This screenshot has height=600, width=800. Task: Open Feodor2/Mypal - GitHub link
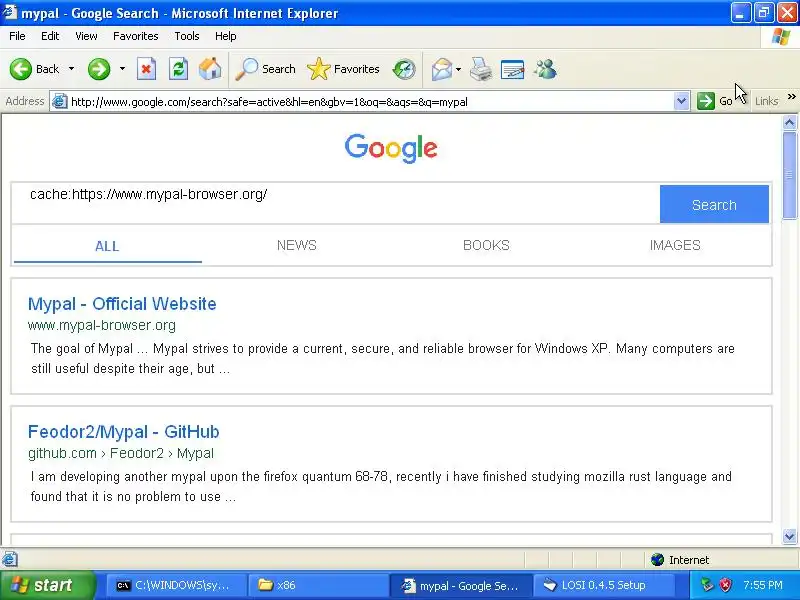coord(123,432)
